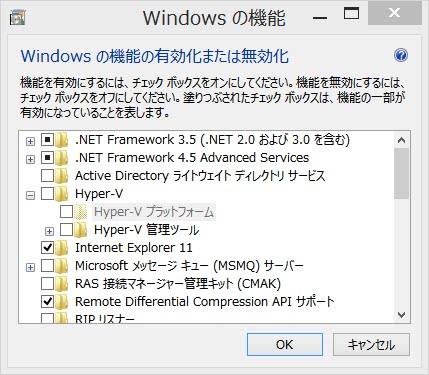
Task: Enable the Hyper-V parent checkbox
Action: 47,194
